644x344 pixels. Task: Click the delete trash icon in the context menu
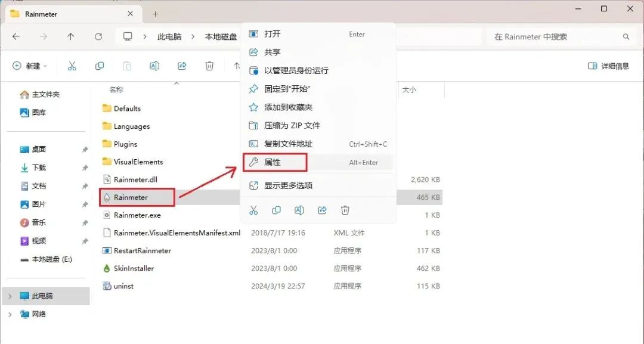345,210
